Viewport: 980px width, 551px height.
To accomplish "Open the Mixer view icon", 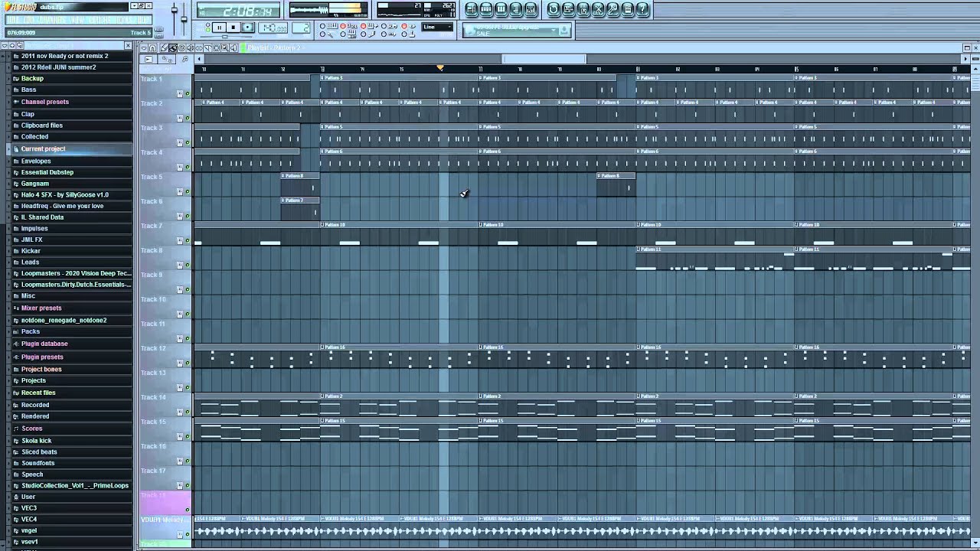I will (x=531, y=9).
